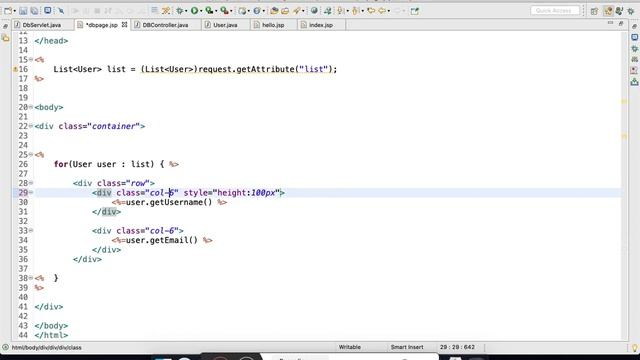Click the vertical scrollbar of the editor
The width and height of the screenshot is (640, 360).
[x=624, y=186]
